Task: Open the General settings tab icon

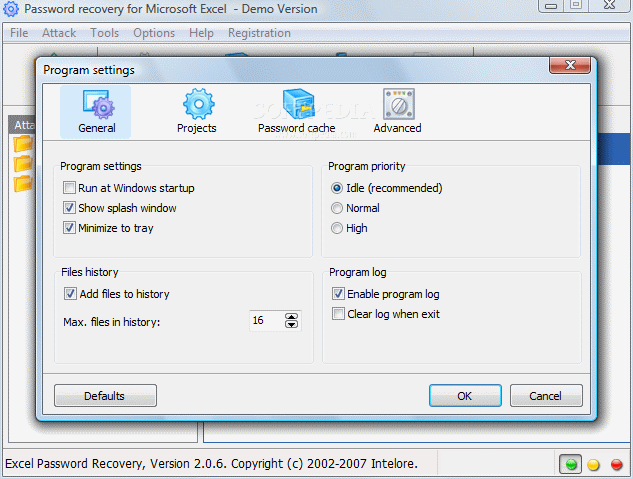Action: (x=98, y=105)
